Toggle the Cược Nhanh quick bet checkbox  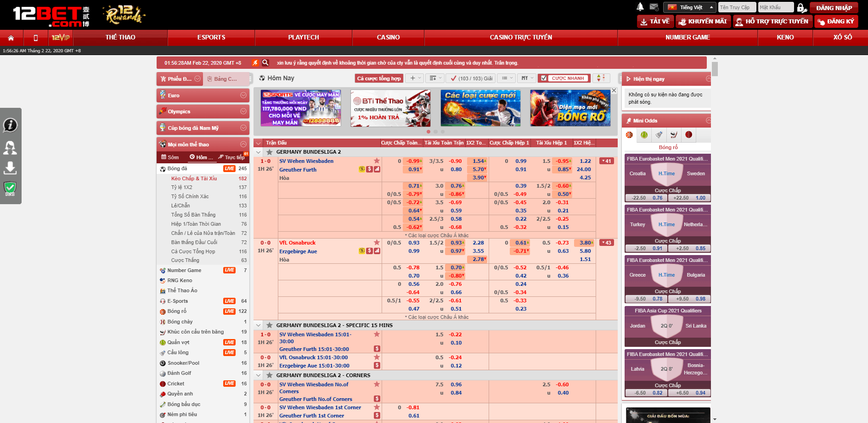(544, 78)
